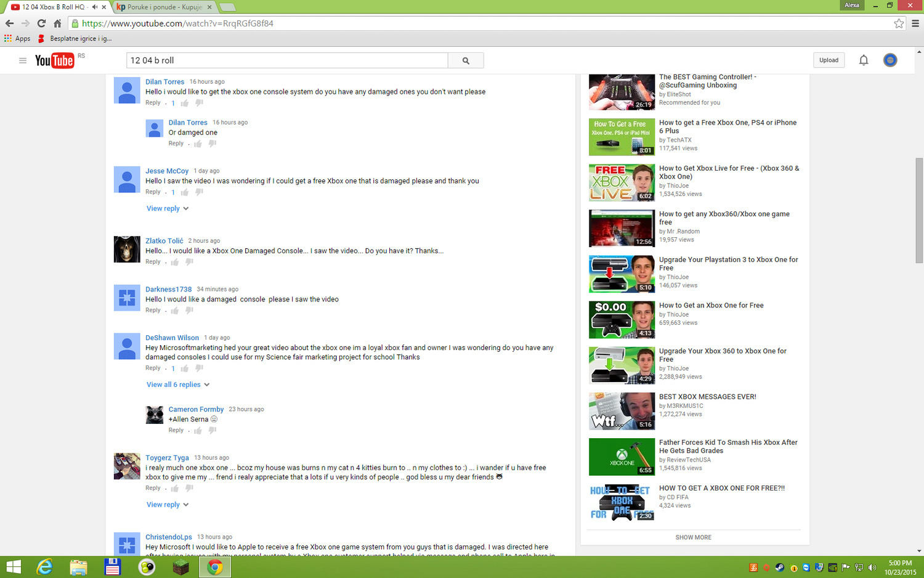Open File Explorer from taskbar

[78, 567]
